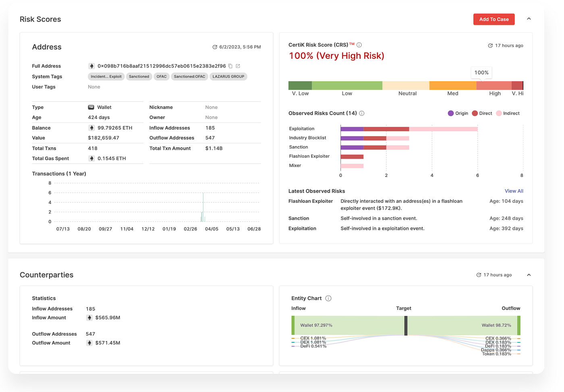Viewport: 564px width, 392px height.
Task: Click the DeFi 0.541% inflow label
Action: click(x=313, y=346)
